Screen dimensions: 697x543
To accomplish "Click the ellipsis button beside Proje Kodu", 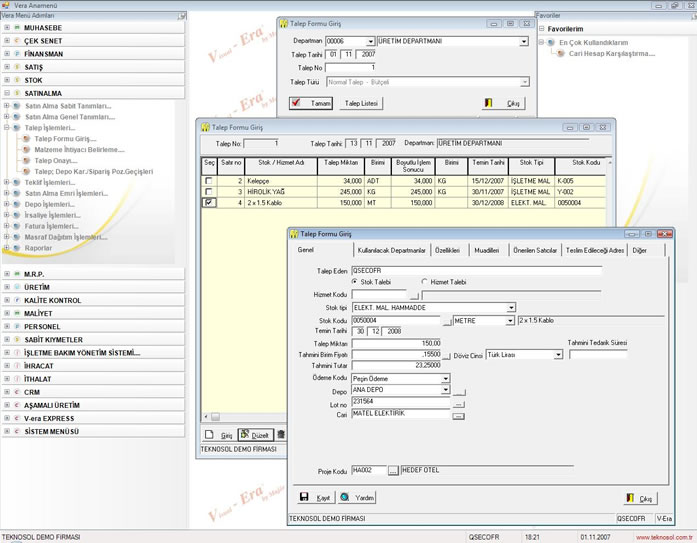I will tap(393, 471).
